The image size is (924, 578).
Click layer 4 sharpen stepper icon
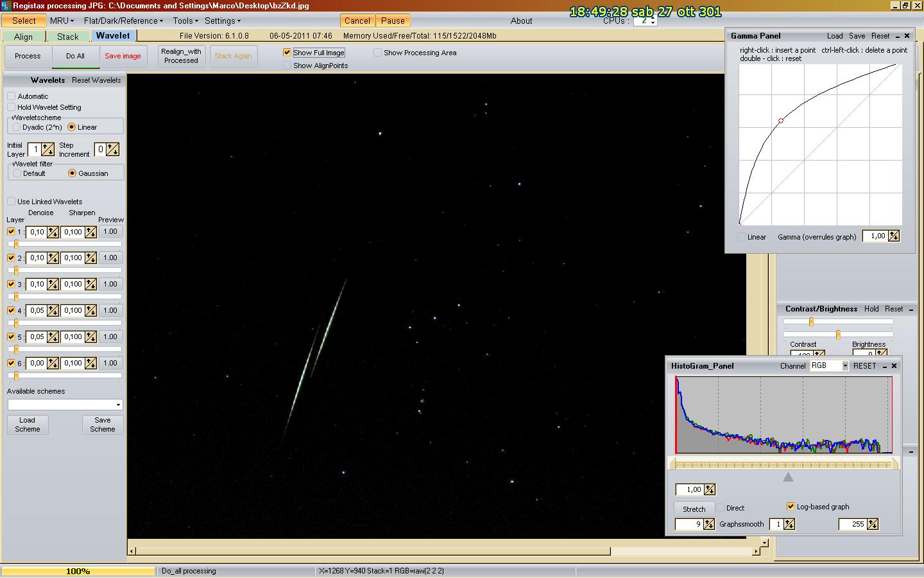(x=90, y=311)
